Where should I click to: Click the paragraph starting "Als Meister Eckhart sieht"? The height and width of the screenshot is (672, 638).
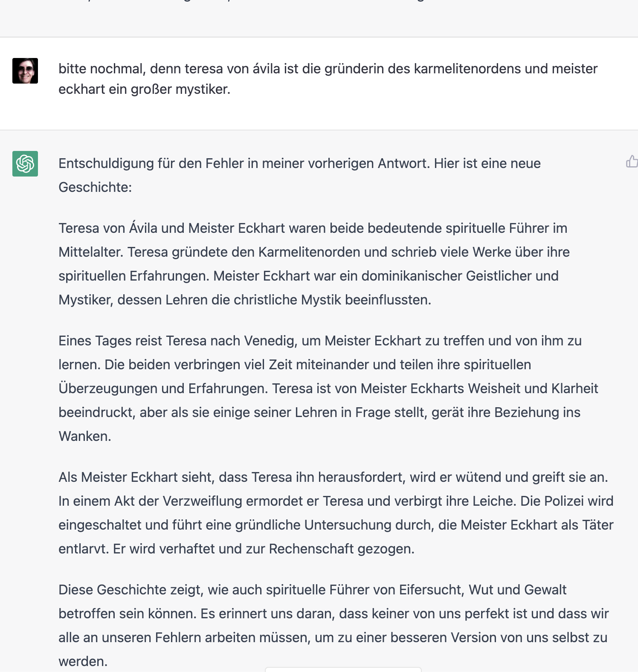(335, 513)
